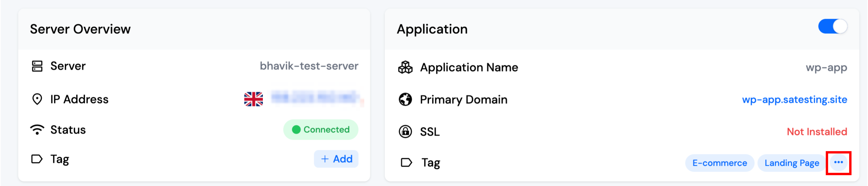The height and width of the screenshot is (186, 868).
Task: Click the bhavik-test-server server name
Action: (x=309, y=66)
